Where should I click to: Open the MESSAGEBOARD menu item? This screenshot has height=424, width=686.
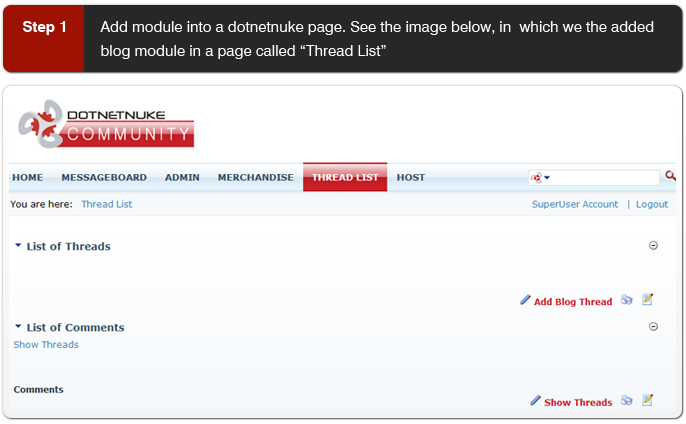pos(104,177)
